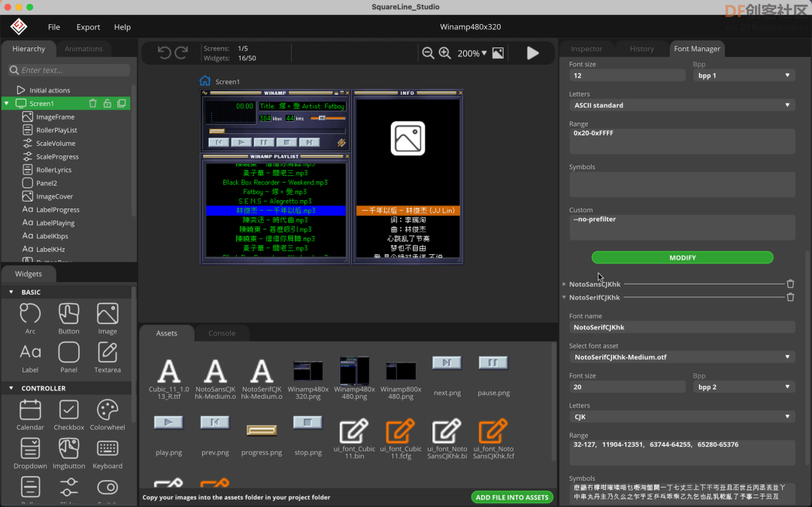Duplicate Screen1 using copy icon

click(122, 104)
